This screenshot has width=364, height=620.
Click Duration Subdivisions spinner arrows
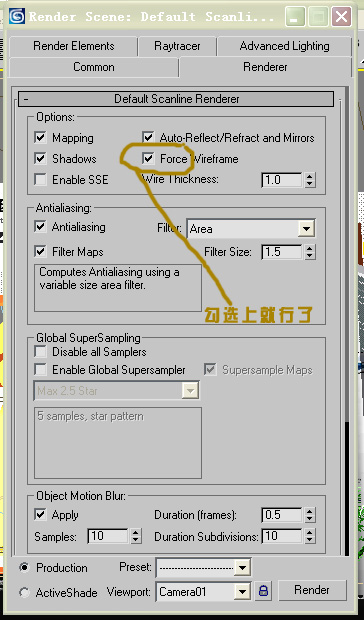pyautogui.click(x=310, y=536)
